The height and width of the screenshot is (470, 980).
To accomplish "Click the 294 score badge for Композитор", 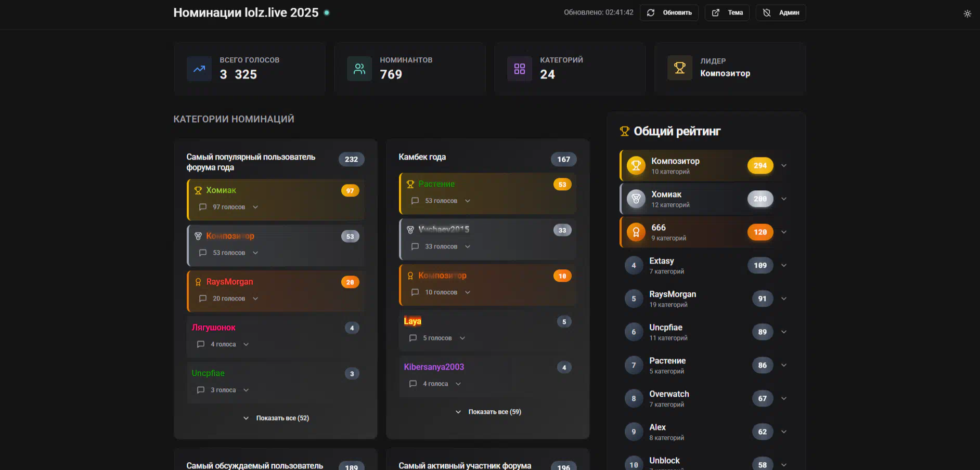I will pyautogui.click(x=760, y=166).
